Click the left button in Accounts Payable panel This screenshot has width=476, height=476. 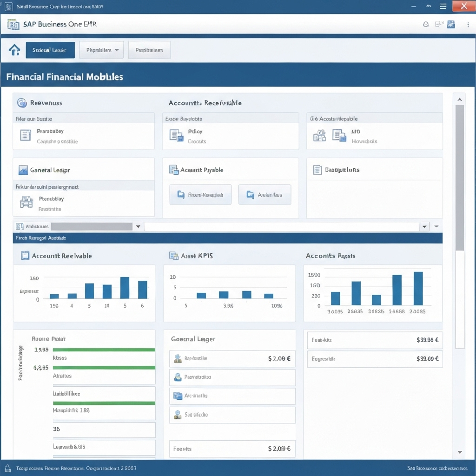point(200,194)
